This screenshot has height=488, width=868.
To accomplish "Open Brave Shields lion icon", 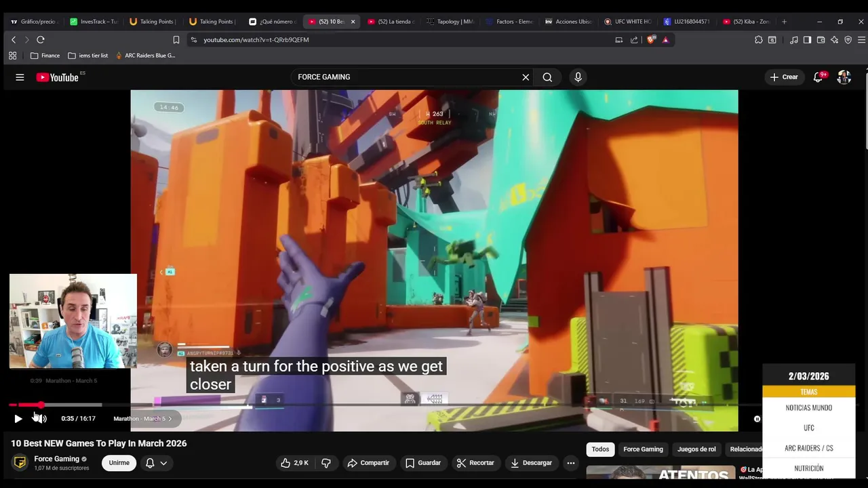I will [x=651, y=40].
